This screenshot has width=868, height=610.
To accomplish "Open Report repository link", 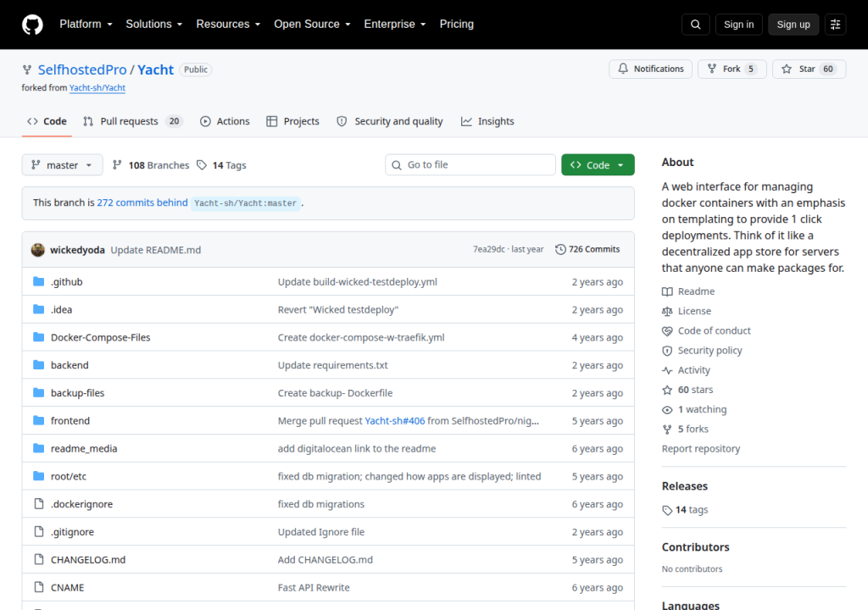I will [x=701, y=449].
